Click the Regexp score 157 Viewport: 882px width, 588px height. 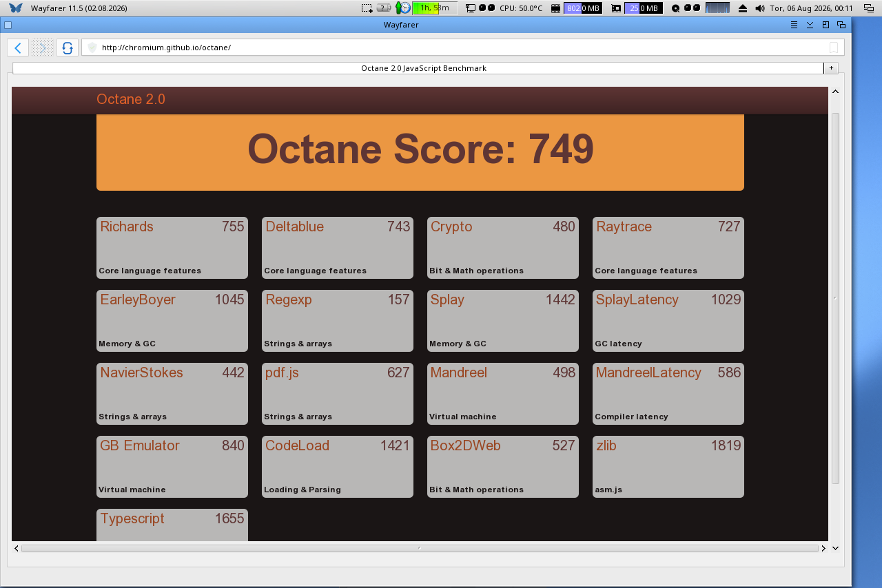[x=398, y=300]
